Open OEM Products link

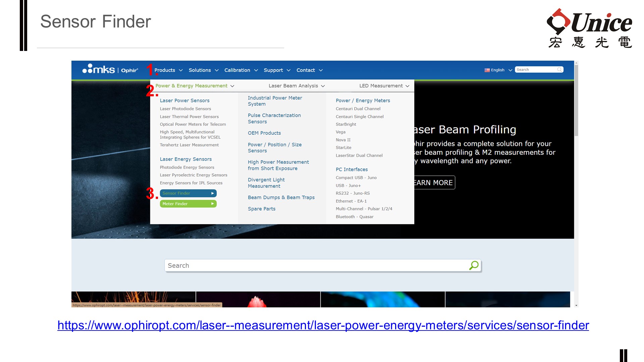coord(264,133)
